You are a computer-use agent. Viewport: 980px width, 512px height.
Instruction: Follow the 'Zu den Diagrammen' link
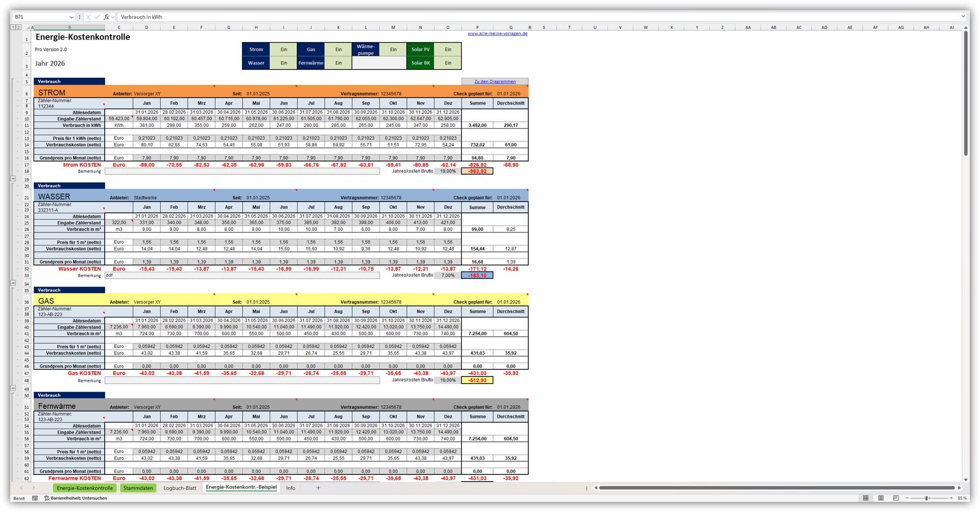pos(495,81)
